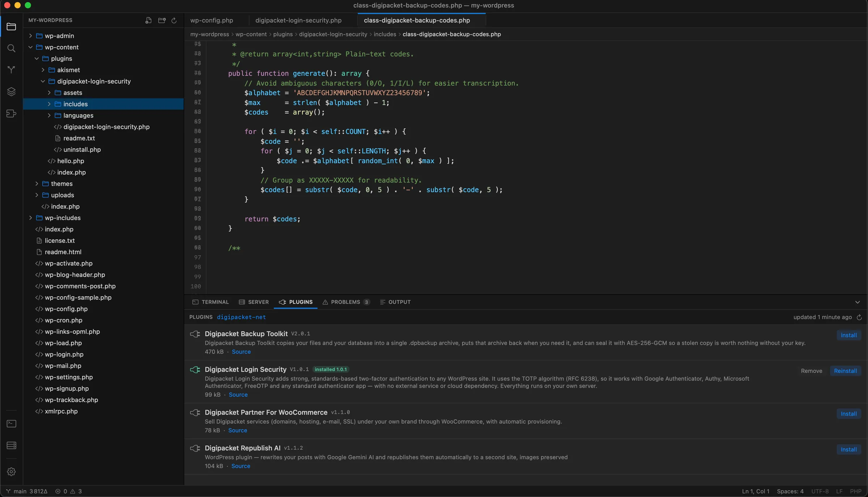
Task: Change indentation via Spaces: 4 status item
Action: tap(790, 491)
